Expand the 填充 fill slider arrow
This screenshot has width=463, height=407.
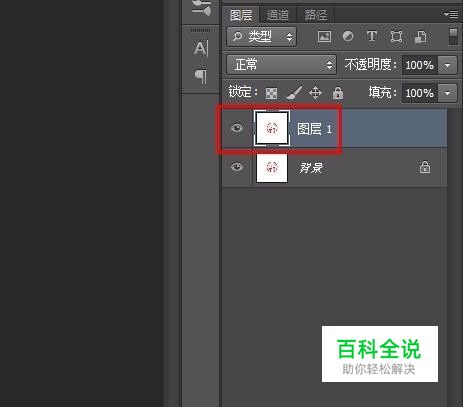pos(447,93)
